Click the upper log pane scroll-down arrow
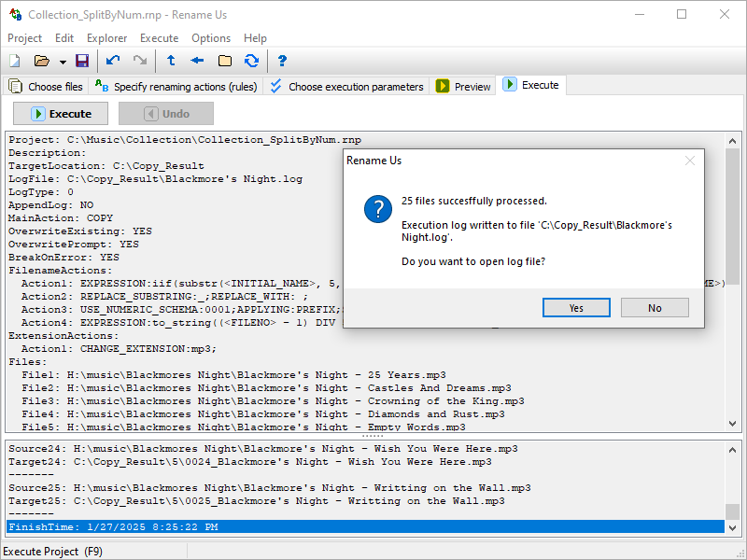 point(732,424)
